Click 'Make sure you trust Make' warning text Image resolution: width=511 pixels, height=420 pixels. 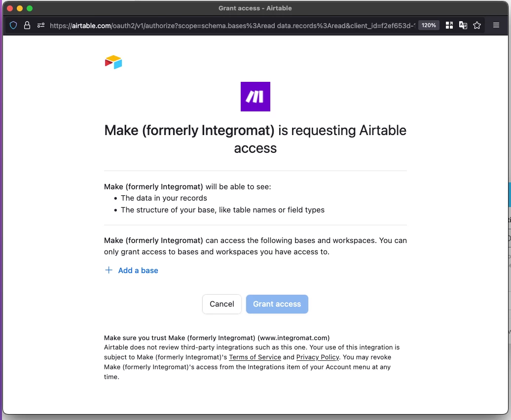pyautogui.click(x=217, y=338)
